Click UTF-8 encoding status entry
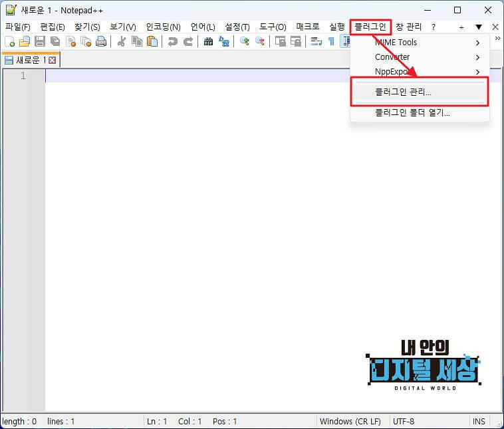 (404, 421)
